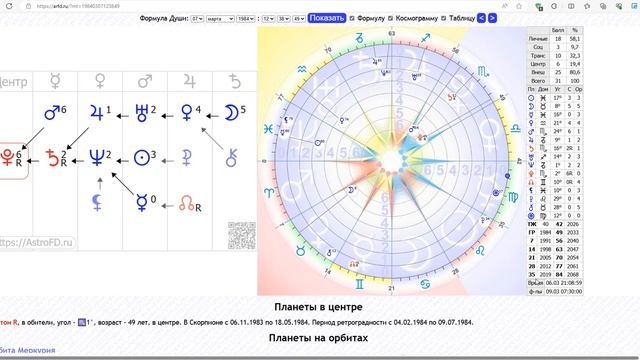
Task: Click Cancer sign on cosmogram wheel
Action: 425,284
